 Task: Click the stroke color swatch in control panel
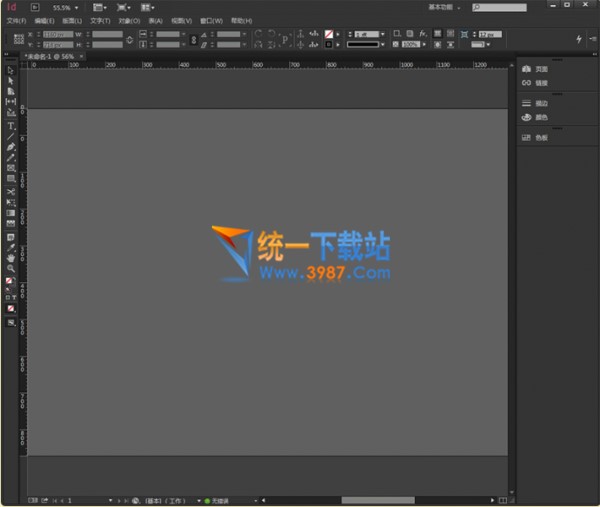point(329,44)
